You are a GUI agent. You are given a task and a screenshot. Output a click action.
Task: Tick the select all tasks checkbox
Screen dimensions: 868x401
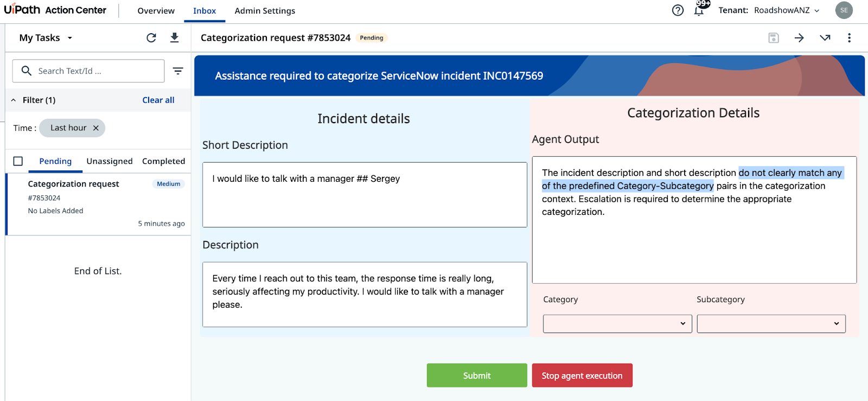coord(18,161)
